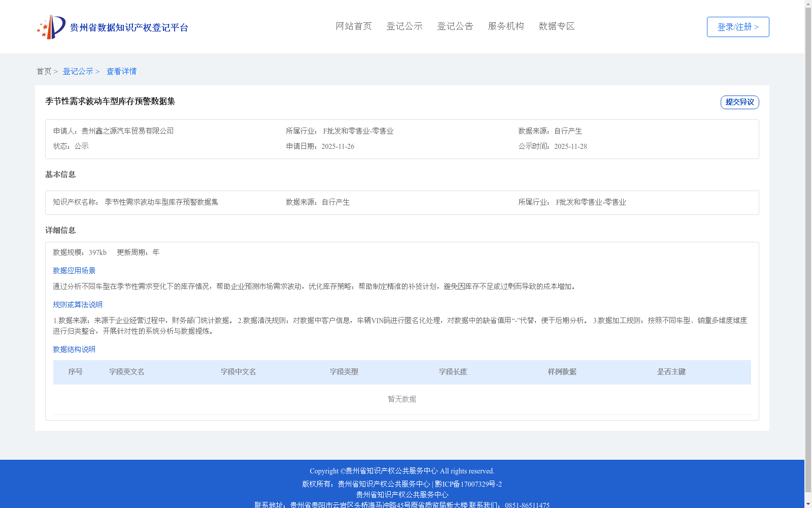
Task: Select 服务机构 in the top menu
Action: (x=506, y=26)
